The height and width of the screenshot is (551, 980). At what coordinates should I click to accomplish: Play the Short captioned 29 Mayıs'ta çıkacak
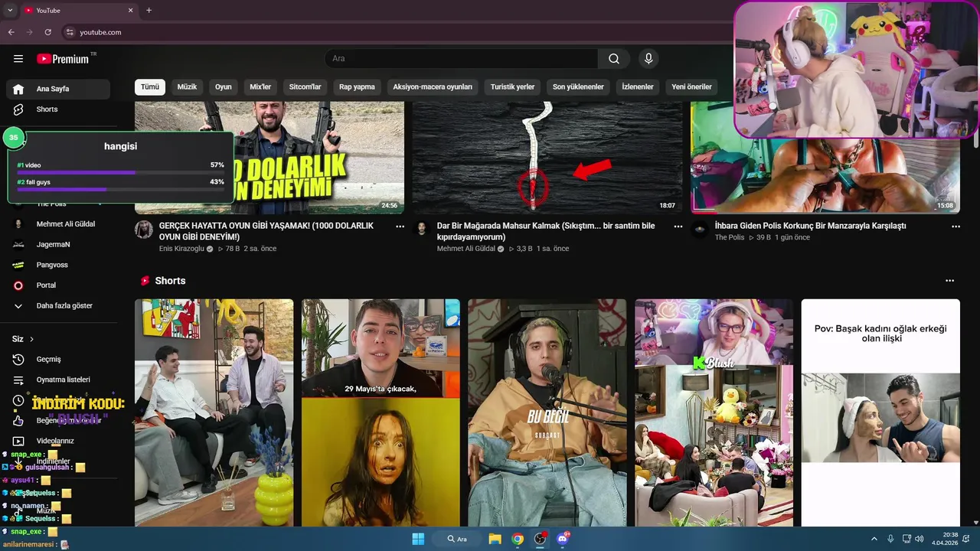(x=381, y=412)
